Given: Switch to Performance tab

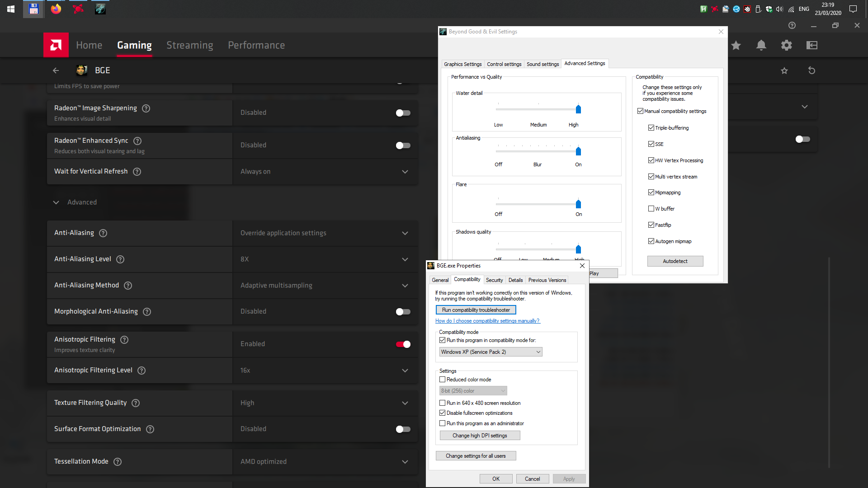Looking at the screenshot, I should [256, 45].
